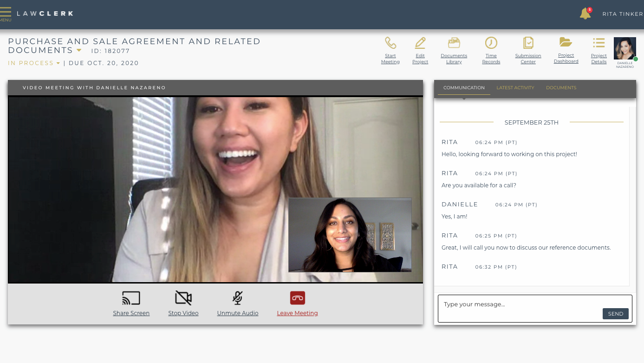Click the "Yes, I am!" message
Image resolution: width=644 pixels, height=363 pixels.
(x=455, y=217)
